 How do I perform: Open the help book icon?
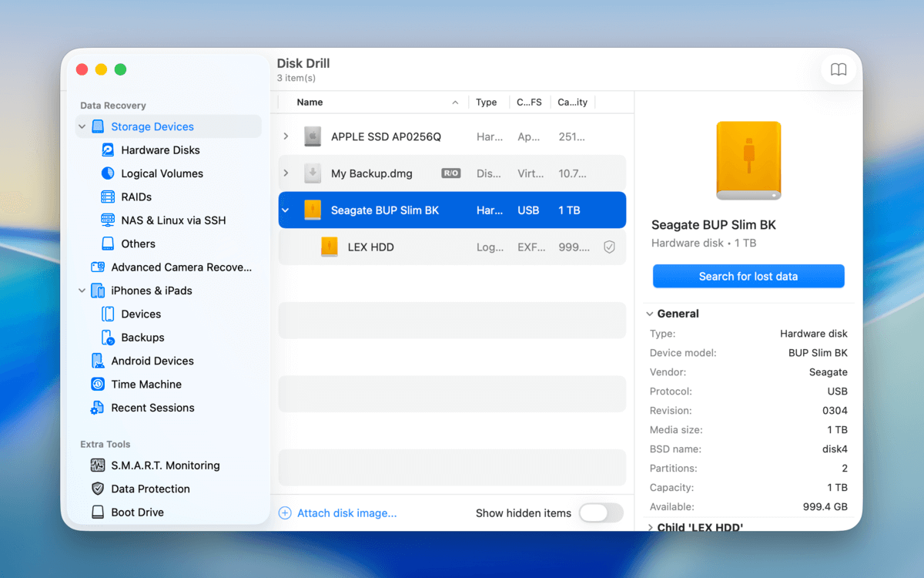pos(839,70)
